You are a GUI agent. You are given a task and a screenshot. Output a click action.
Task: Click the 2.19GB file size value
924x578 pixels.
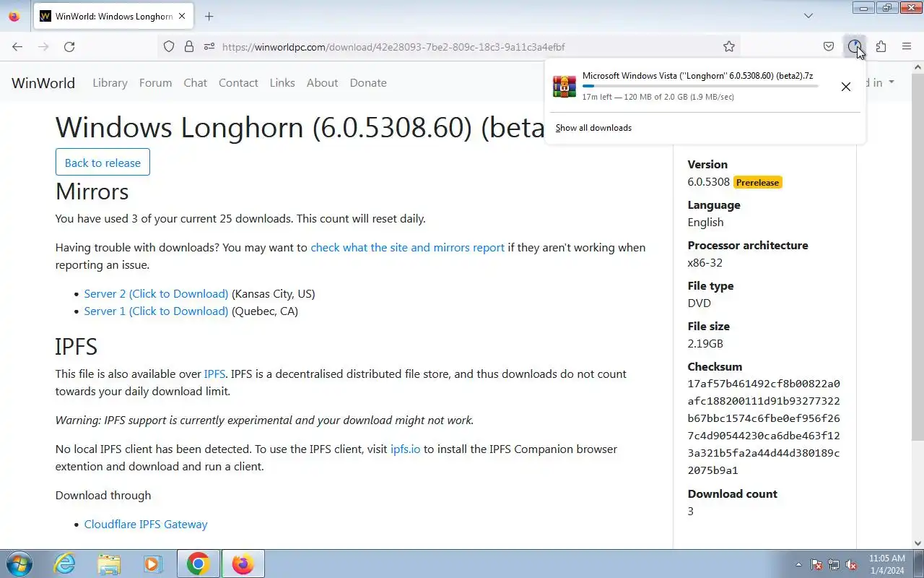(x=705, y=343)
